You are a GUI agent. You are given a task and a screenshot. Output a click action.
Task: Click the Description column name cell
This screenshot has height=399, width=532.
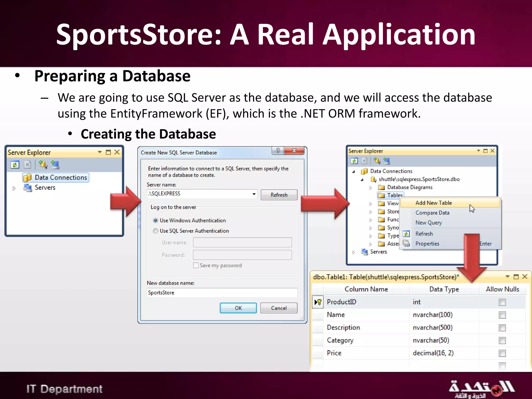tap(366, 328)
